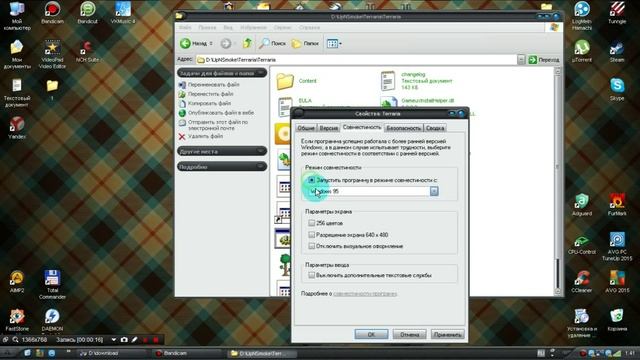Enable 640 x 480 resolution checkbox
Screen dimensions: 640x360
pyautogui.click(x=311, y=235)
